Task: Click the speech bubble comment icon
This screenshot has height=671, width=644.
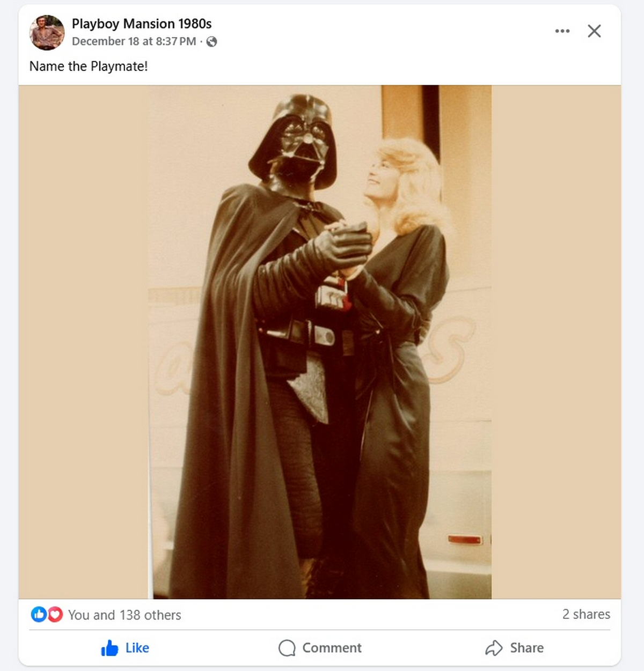Action: coord(287,648)
